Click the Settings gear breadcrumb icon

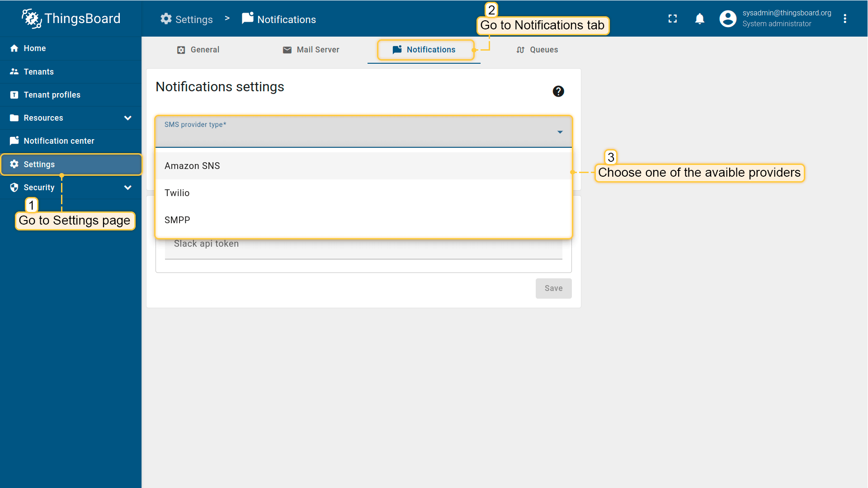pos(166,19)
